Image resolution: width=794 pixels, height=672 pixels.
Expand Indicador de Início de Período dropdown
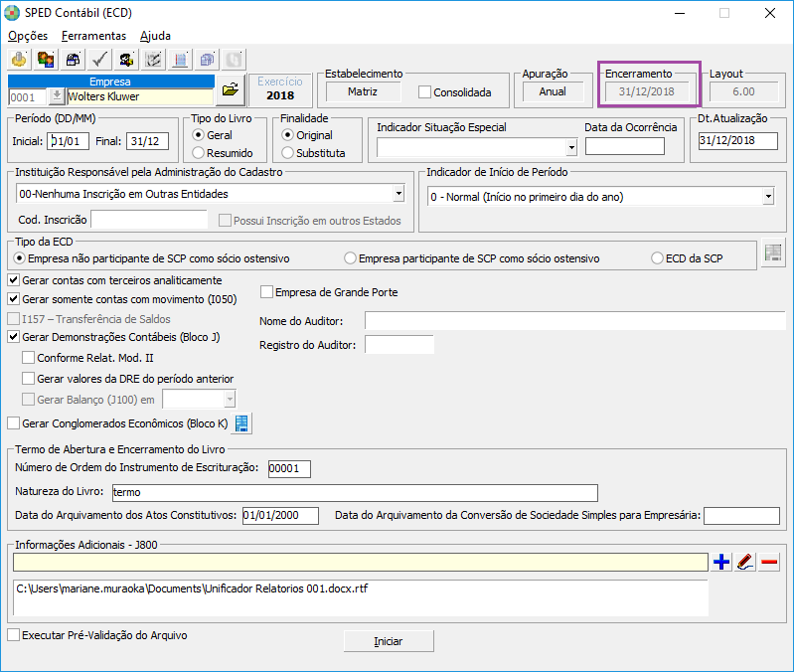pos(769,197)
